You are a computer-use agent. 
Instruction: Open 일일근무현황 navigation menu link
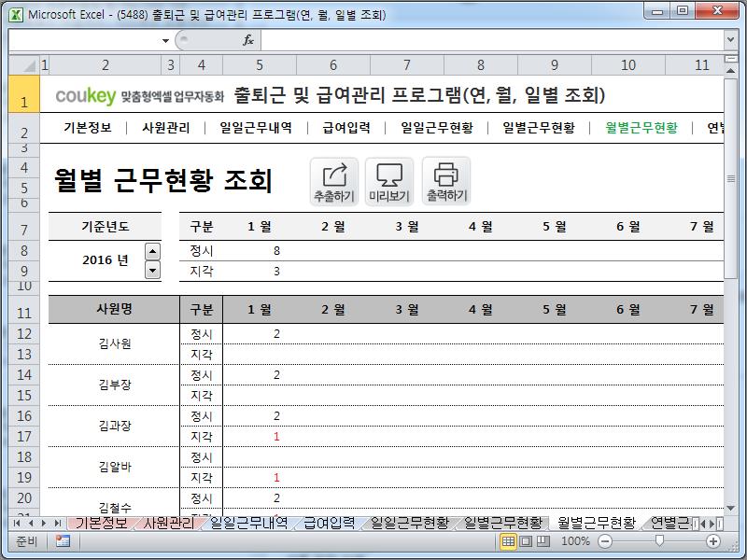click(x=437, y=128)
